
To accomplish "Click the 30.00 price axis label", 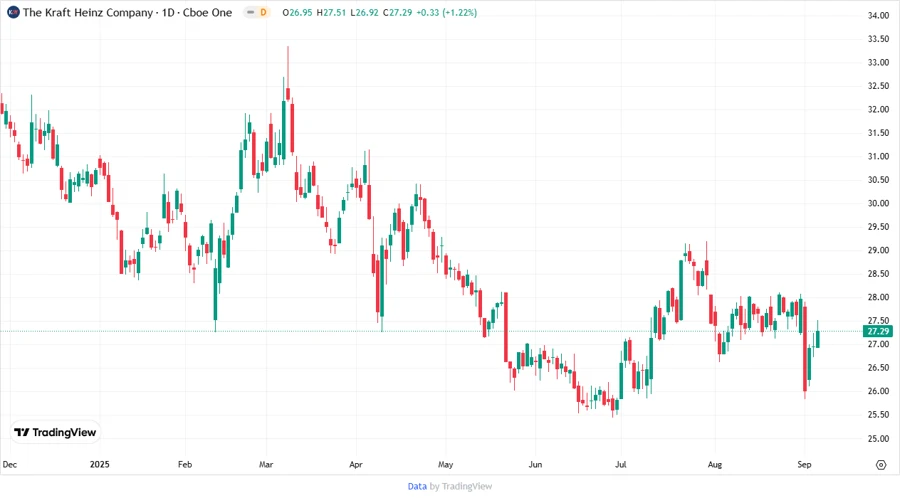I will (878, 204).
